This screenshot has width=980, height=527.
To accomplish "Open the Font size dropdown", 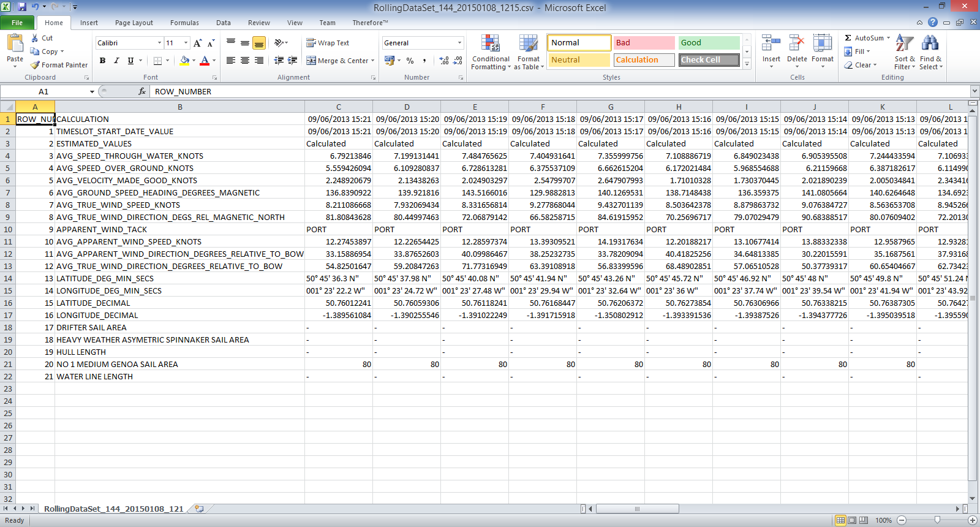I will [x=186, y=43].
